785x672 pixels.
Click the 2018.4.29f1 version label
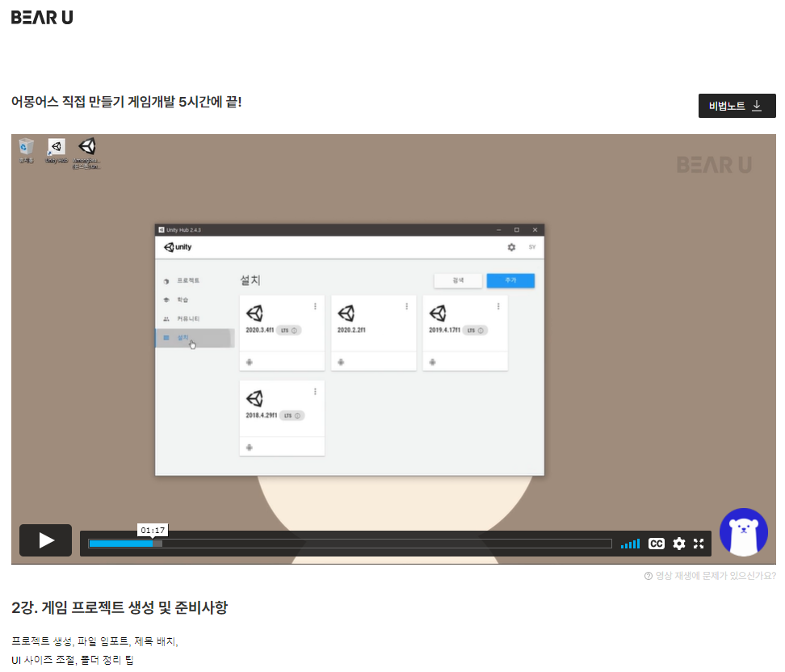262,416
